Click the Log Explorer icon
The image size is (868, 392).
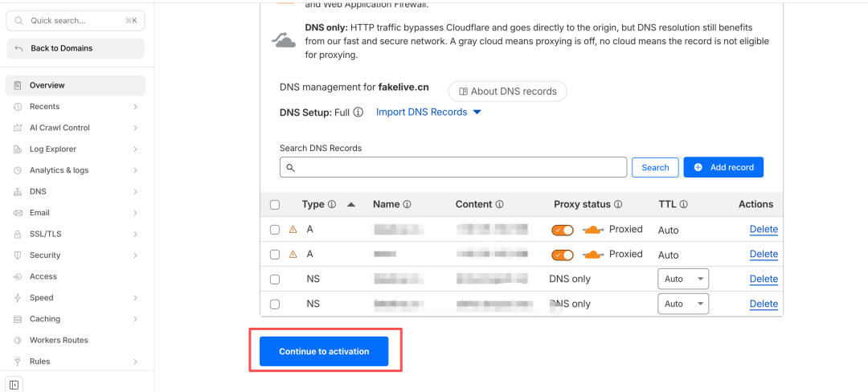point(18,149)
